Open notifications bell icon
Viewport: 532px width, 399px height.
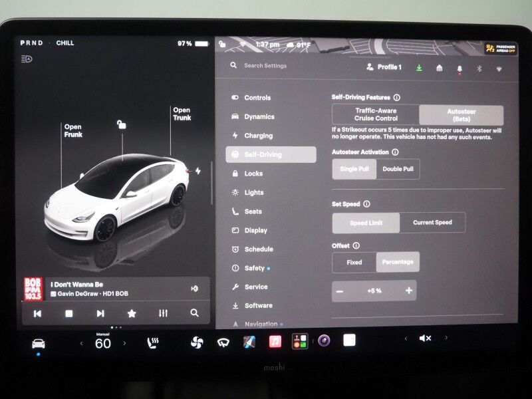[460, 69]
